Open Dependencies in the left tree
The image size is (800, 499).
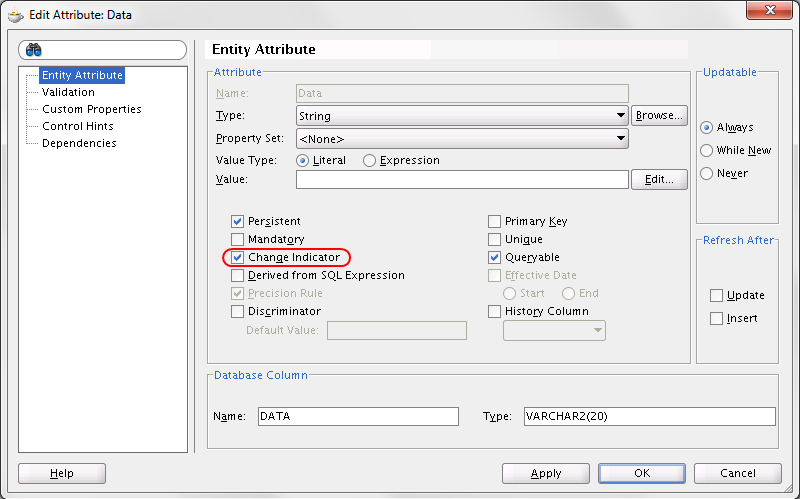tap(79, 143)
